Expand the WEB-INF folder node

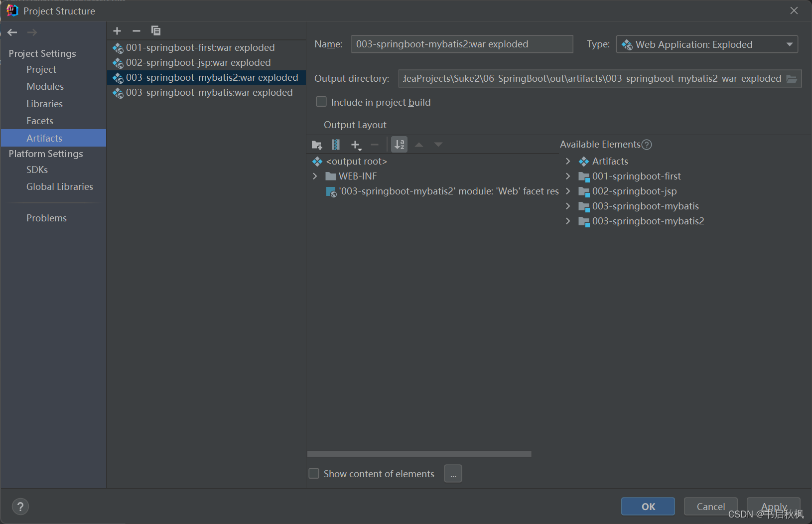(315, 176)
